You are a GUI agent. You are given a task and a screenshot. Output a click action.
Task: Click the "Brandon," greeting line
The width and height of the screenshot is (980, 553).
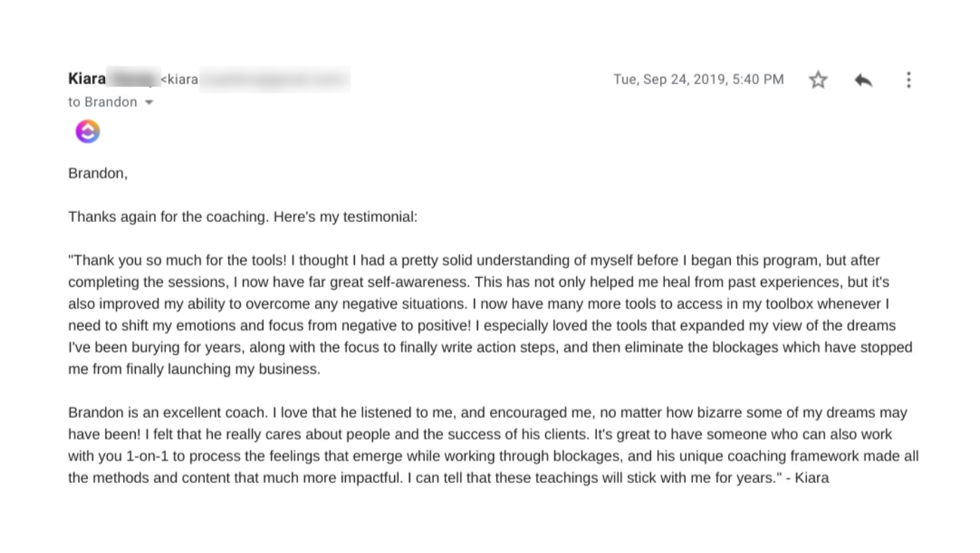(98, 174)
